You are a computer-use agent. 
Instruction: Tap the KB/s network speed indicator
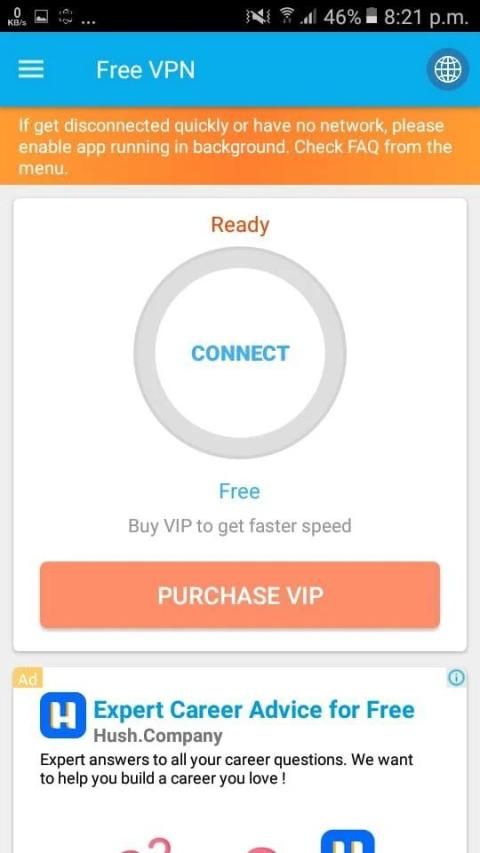coord(16,17)
